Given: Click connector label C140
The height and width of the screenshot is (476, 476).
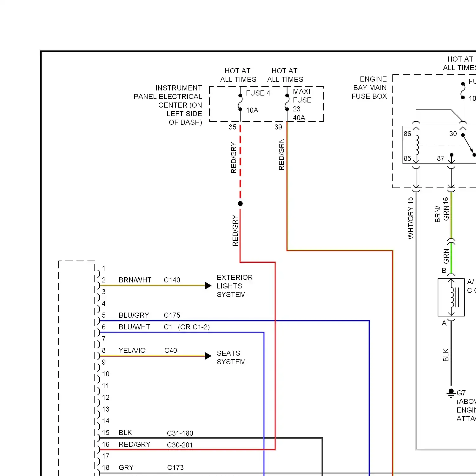Looking at the screenshot, I should pos(172,280).
